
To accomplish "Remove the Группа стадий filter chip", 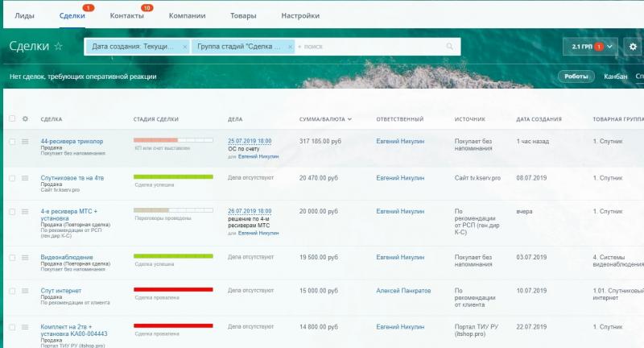I will [290, 47].
